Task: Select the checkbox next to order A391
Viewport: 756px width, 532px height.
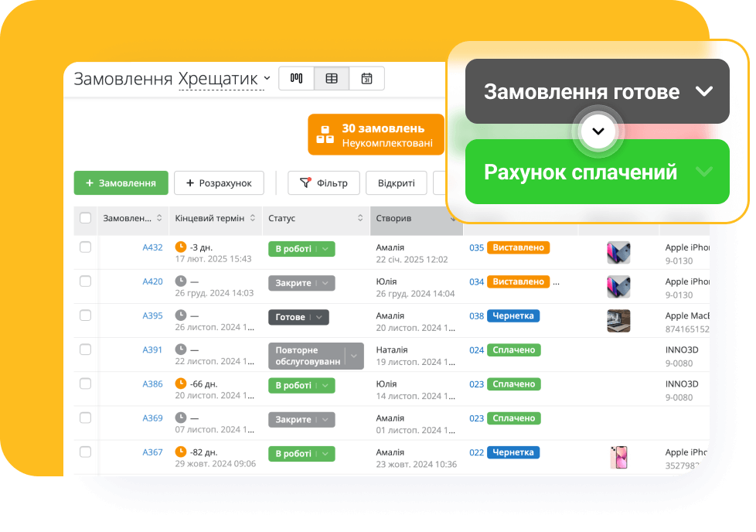Action: click(x=85, y=349)
